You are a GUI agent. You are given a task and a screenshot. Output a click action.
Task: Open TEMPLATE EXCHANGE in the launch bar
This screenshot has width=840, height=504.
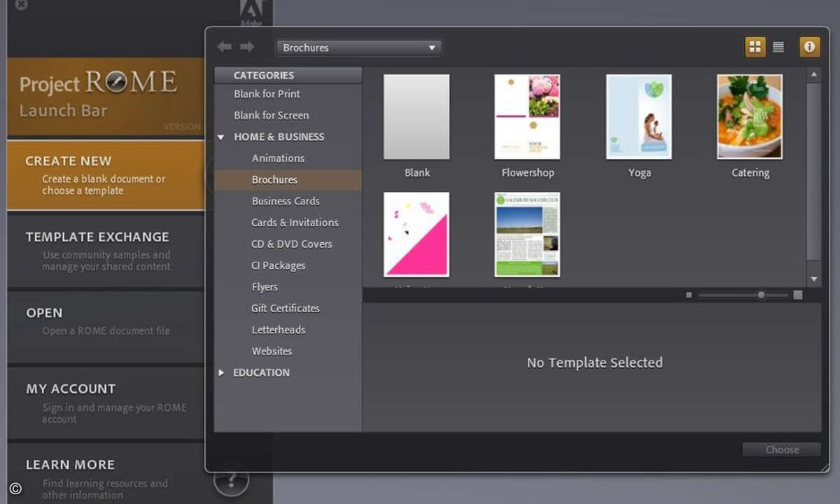106,251
